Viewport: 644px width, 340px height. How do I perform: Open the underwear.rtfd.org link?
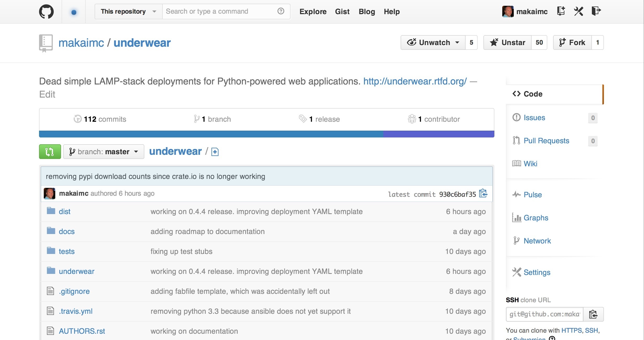415,81
